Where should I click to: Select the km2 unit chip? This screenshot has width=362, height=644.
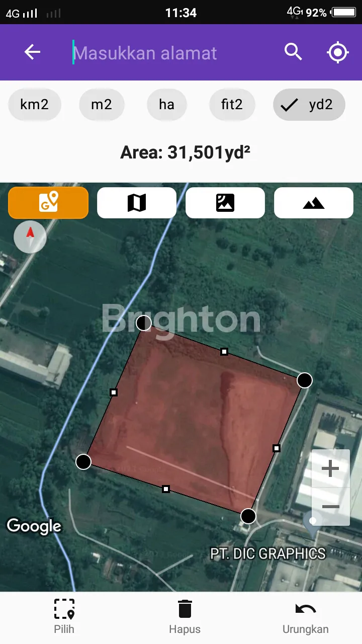(x=35, y=105)
